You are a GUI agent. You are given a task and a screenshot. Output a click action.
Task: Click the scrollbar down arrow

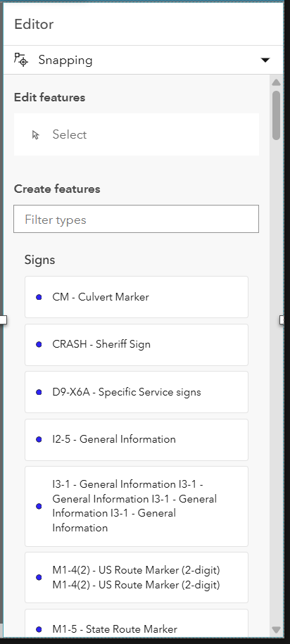pos(276,630)
